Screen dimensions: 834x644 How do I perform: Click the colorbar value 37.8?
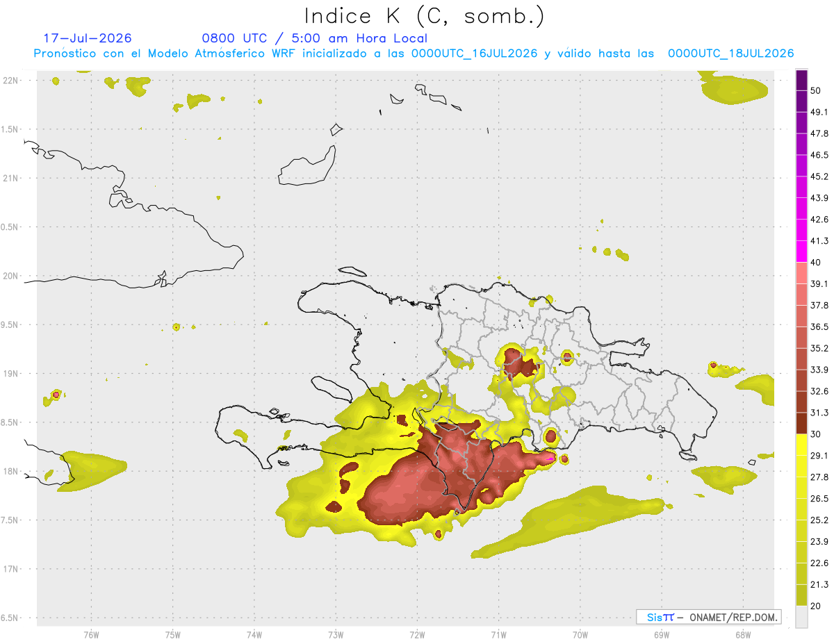tap(819, 306)
